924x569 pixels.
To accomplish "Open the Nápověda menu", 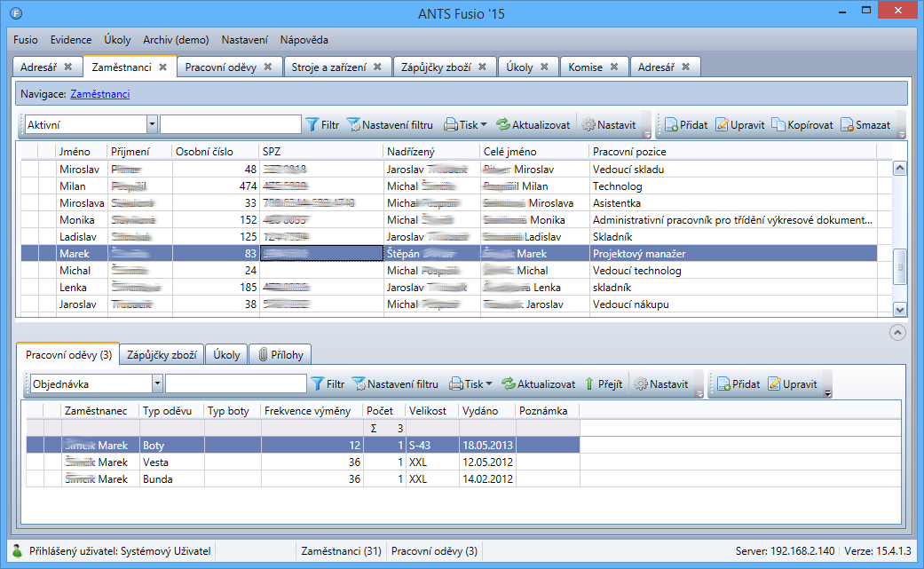I will tap(304, 40).
